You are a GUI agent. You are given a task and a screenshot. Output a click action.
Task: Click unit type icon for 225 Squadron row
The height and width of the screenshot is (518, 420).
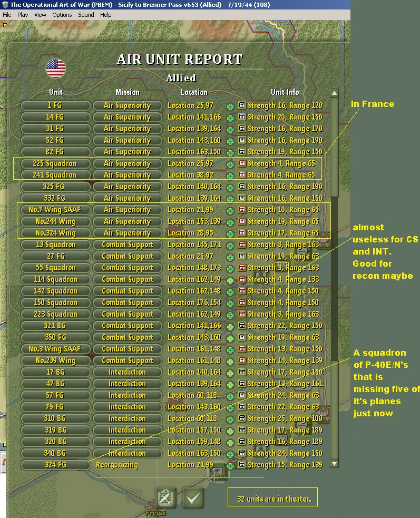(242, 163)
